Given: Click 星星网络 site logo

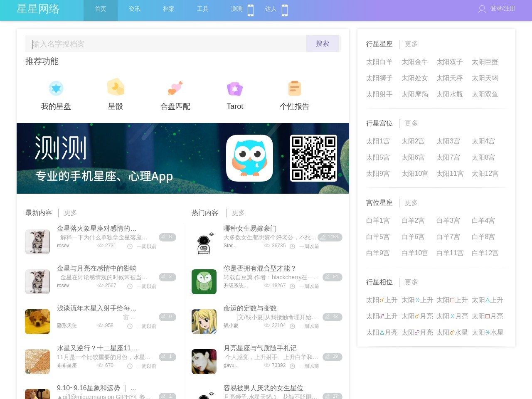Looking at the screenshot, I should tap(38, 9).
